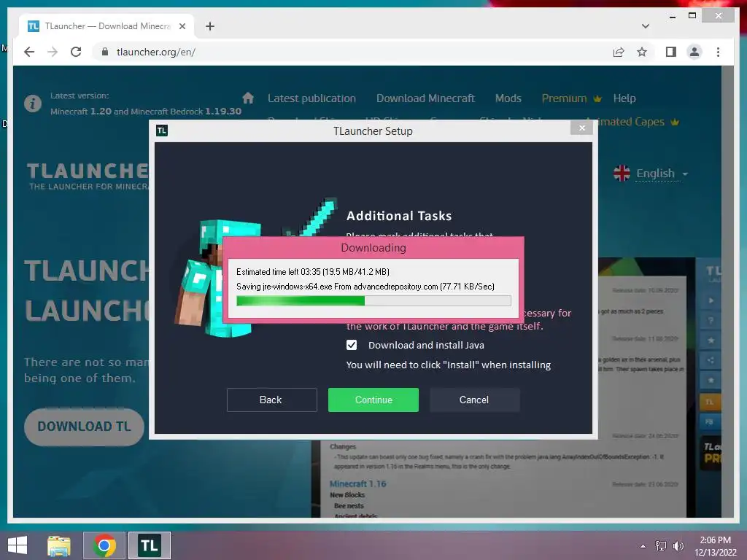Open a new Chrome tab

pos(210,26)
